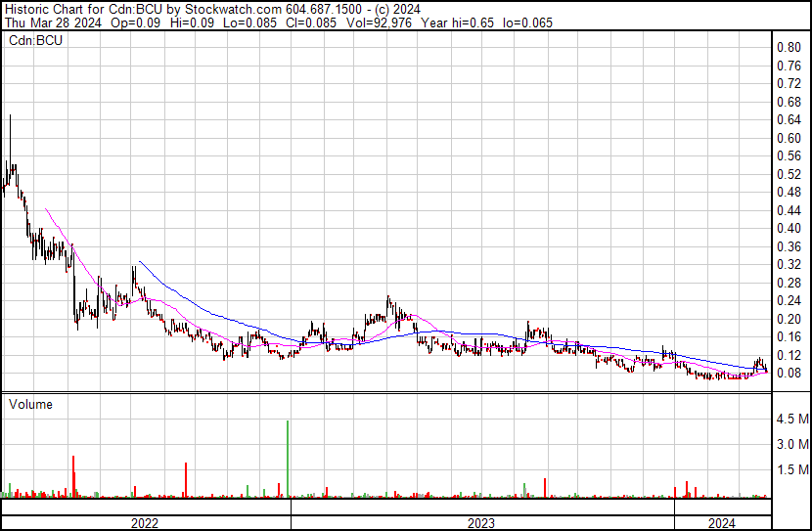Click the 0.16 price axis label
Image resolution: width=812 pixels, height=531 pixels.
click(x=789, y=337)
